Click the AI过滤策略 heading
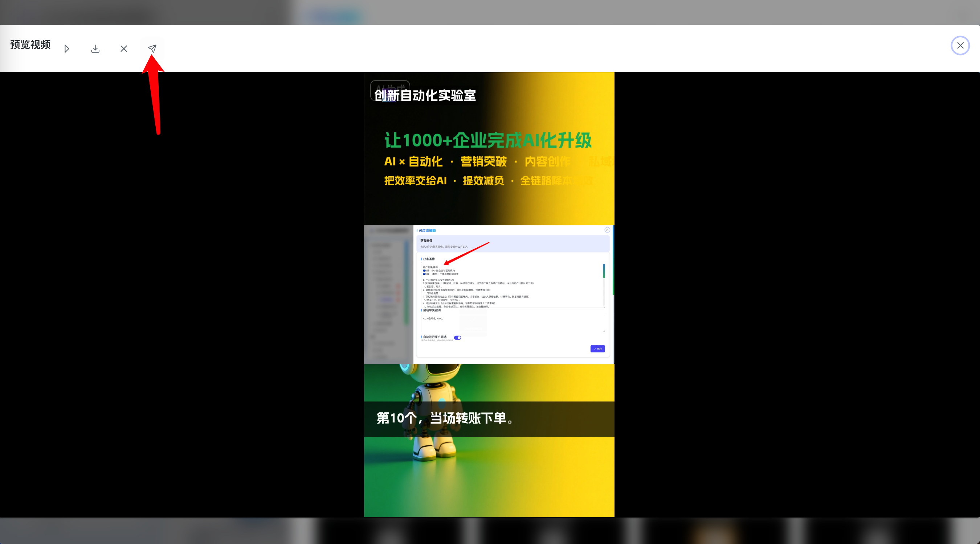Screen dimensions: 980x544 tap(427, 230)
